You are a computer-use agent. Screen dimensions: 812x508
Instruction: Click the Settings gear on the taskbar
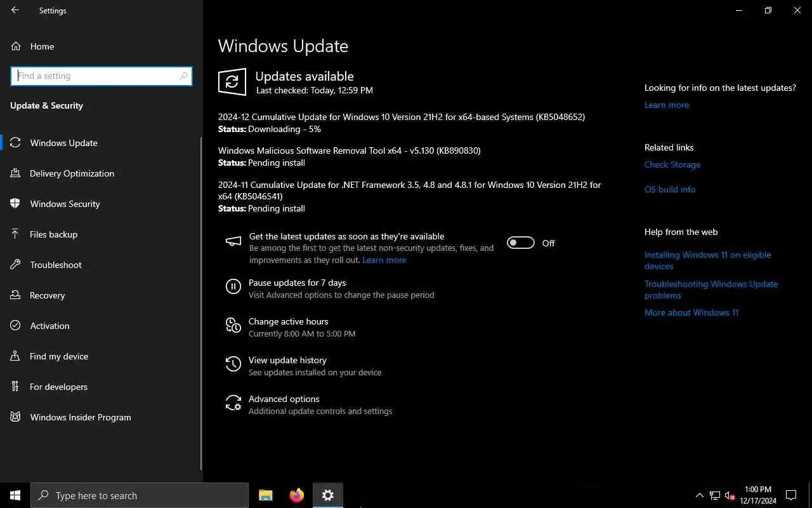[328, 495]
